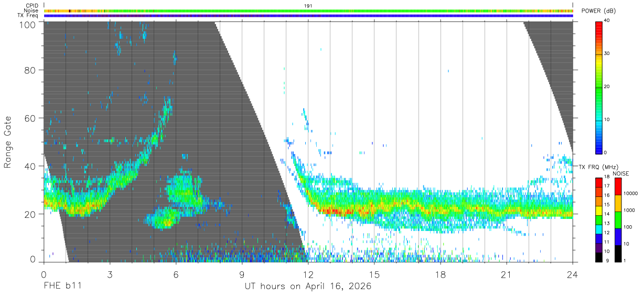Click noise scale value 100
The image size is (644, 297).
(627, 227)
